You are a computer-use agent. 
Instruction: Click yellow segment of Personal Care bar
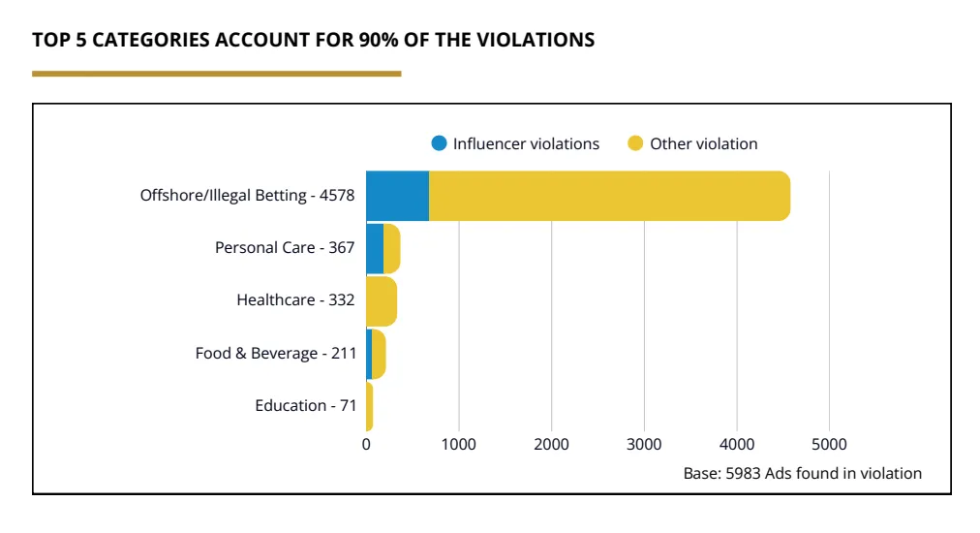pyautogui.click(x=391, y=248)
